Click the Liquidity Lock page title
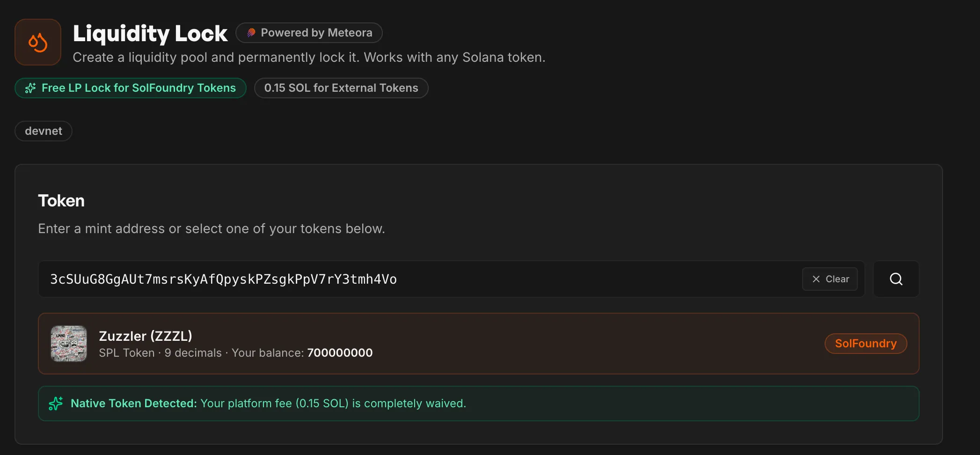 point(150,34)
